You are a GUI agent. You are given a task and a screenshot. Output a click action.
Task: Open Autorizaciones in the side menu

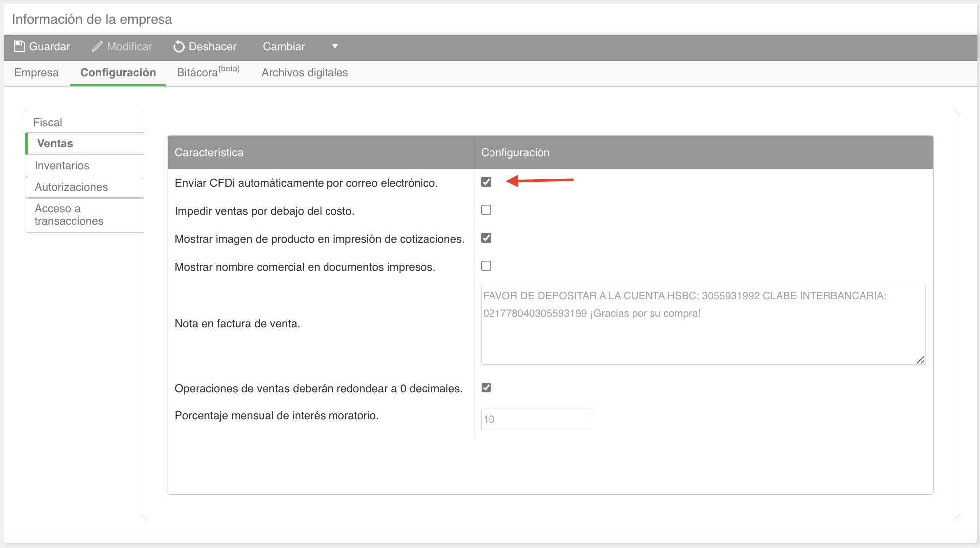click(84, 187)
